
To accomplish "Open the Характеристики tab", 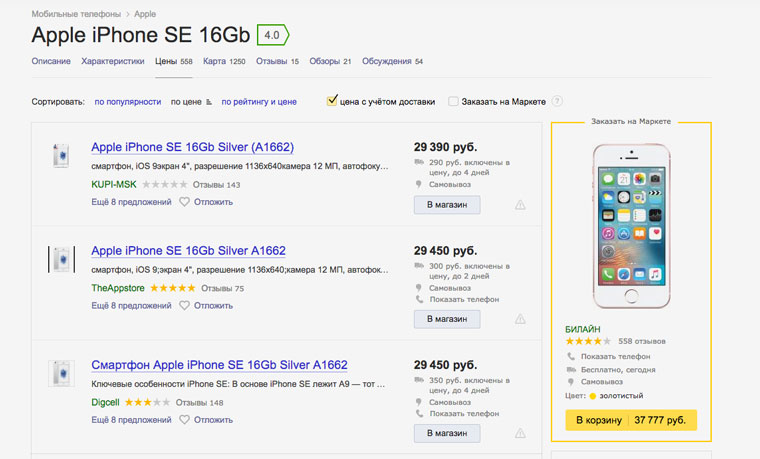I will click(113, 61).
